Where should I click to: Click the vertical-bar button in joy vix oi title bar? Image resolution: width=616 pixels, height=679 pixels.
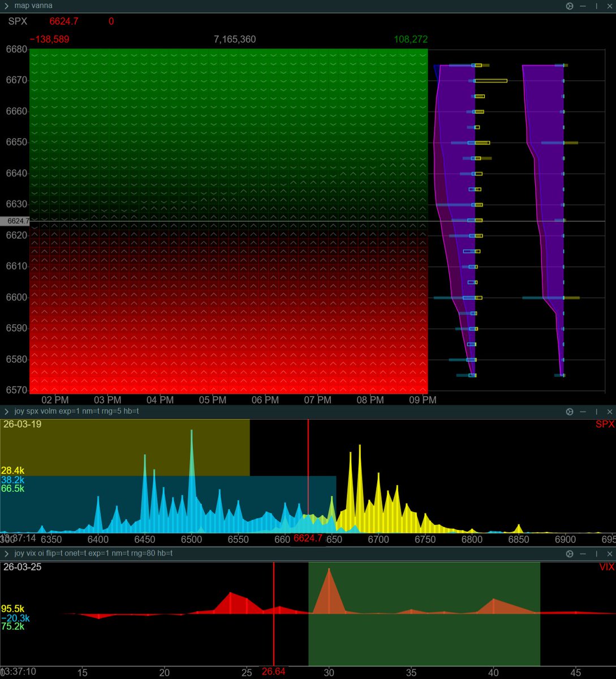[x=596, y=554]
